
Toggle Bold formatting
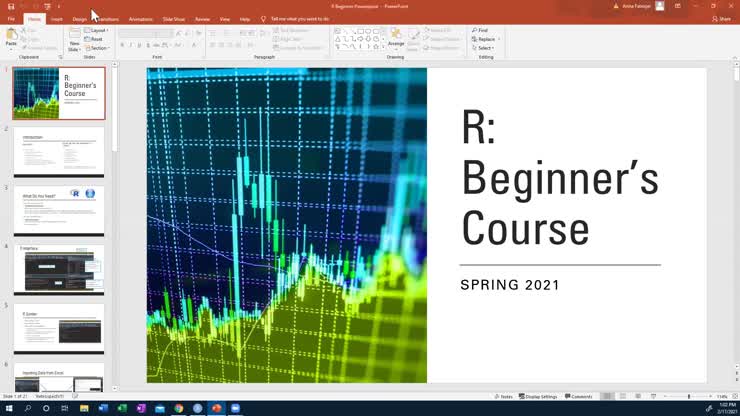pos(122,45)
